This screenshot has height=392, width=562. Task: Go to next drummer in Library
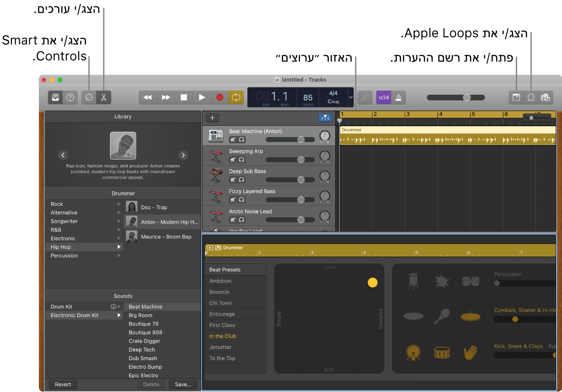click(183, 155)
